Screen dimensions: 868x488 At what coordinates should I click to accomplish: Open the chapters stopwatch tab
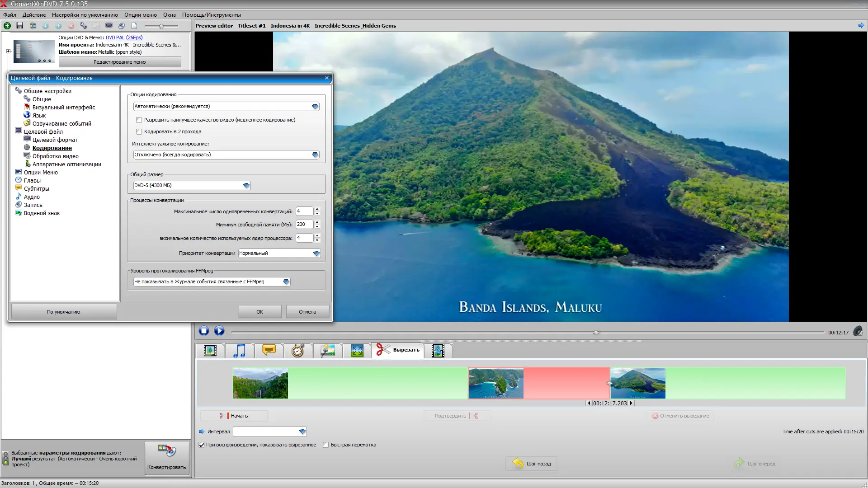pos(298,351)
